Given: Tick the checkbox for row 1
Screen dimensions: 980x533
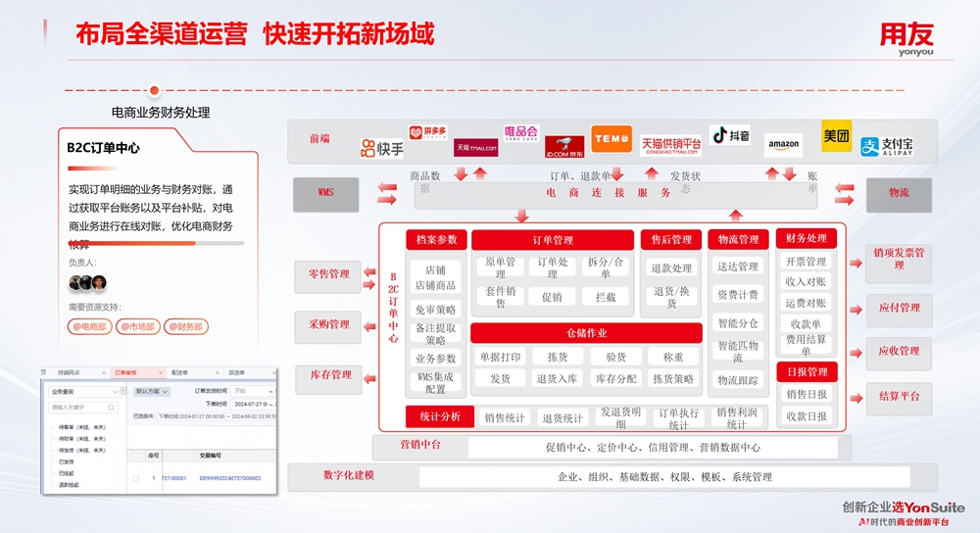Looking at the screenshot, I should point(135,478).
